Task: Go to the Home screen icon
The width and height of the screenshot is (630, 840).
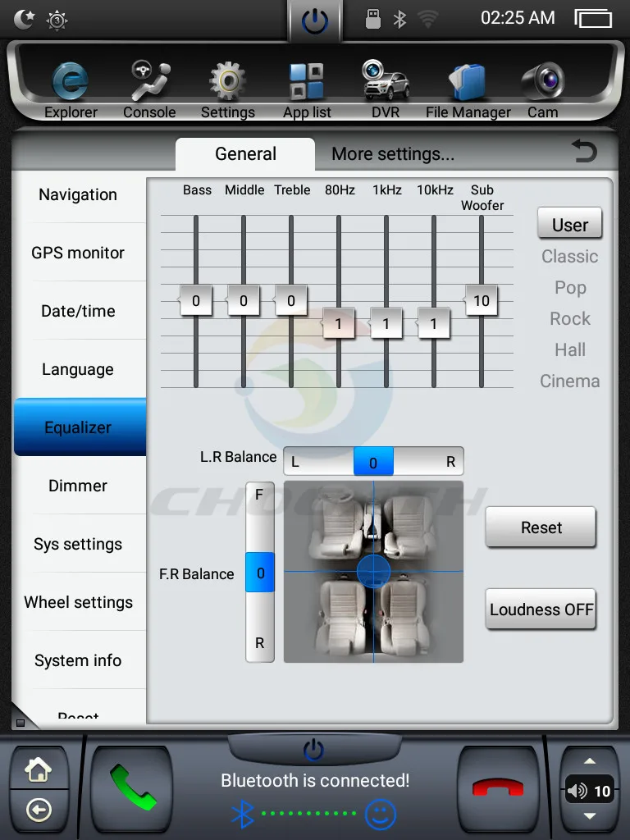Action: pyautogui.click(x=39, y=769)
